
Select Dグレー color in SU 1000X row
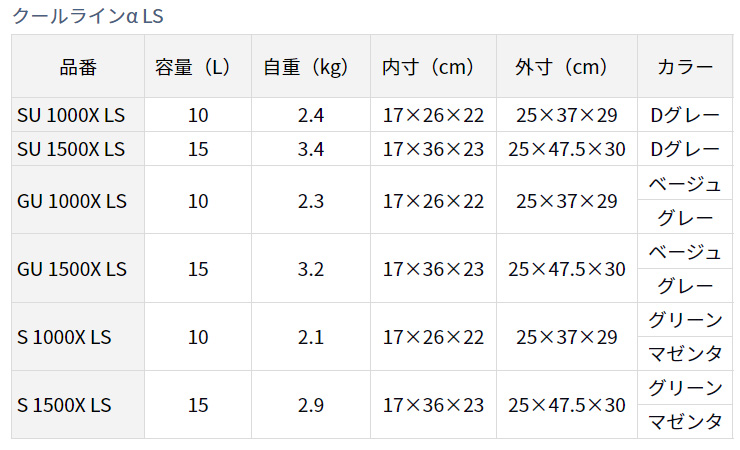[685, 115]
